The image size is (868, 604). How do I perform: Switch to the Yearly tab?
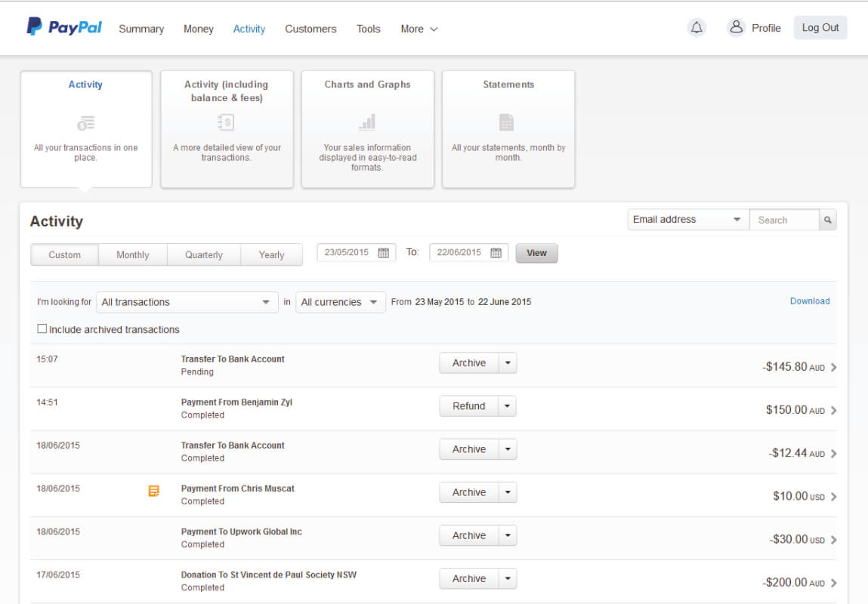coord(271,255)
